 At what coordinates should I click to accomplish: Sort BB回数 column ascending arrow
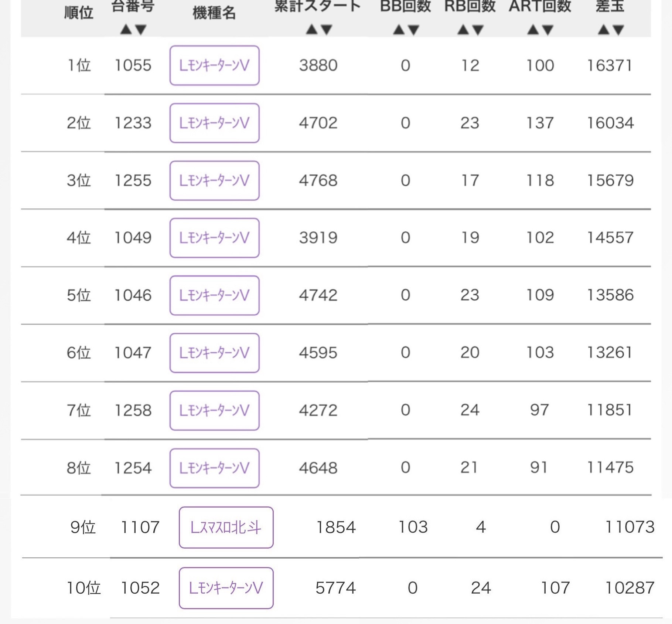click(x=398, y=29)
